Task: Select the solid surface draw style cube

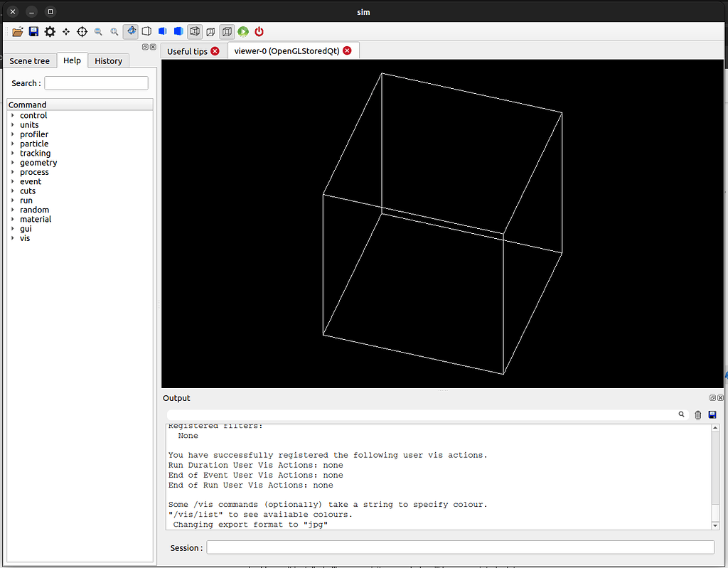Action: click(x=178, y=31)
